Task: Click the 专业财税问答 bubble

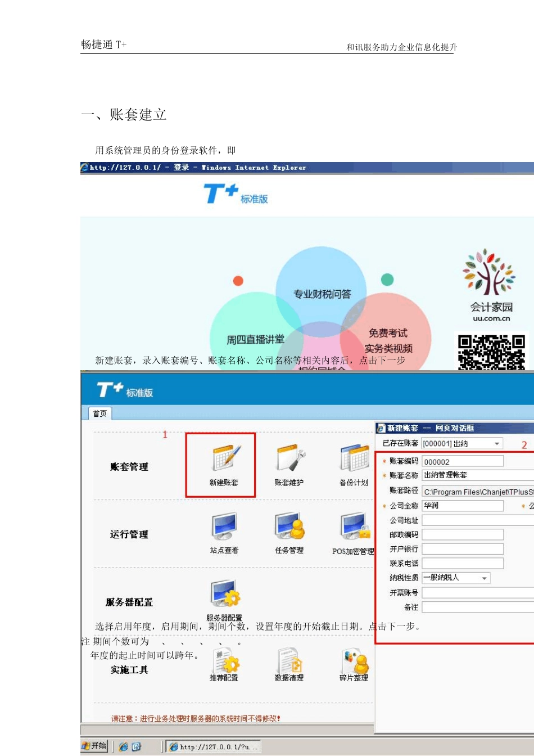Action: tap(322, 293)
